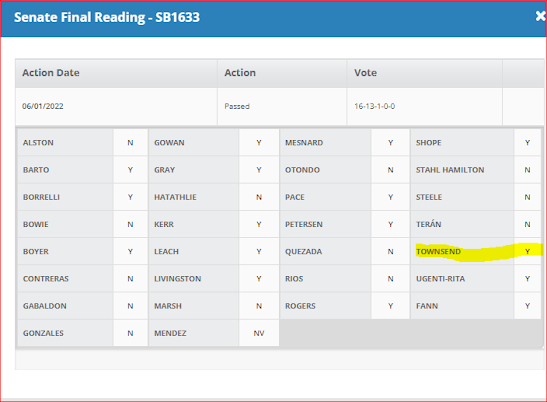Click the ALSTON name cell
Viewport: 547px width, 402px height.
point(65,142)
